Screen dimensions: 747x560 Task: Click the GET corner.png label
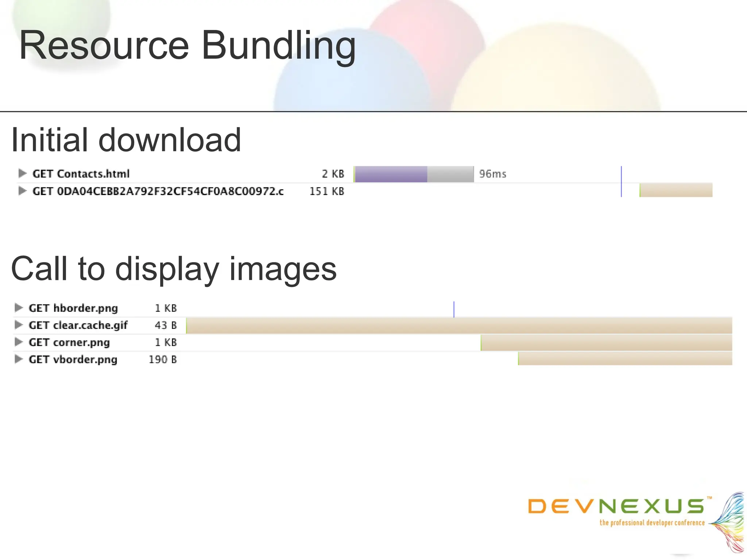pyautogui.click(x=69, y=343)
